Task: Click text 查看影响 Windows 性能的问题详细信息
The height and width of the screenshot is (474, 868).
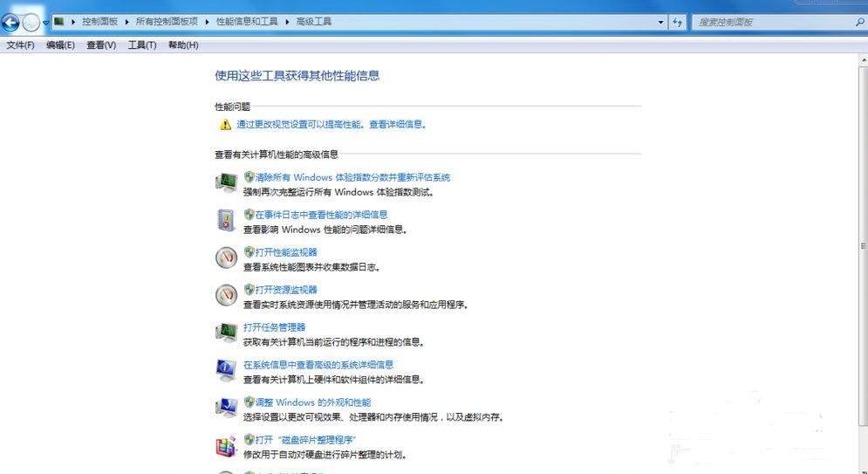Action: (325, 230)
